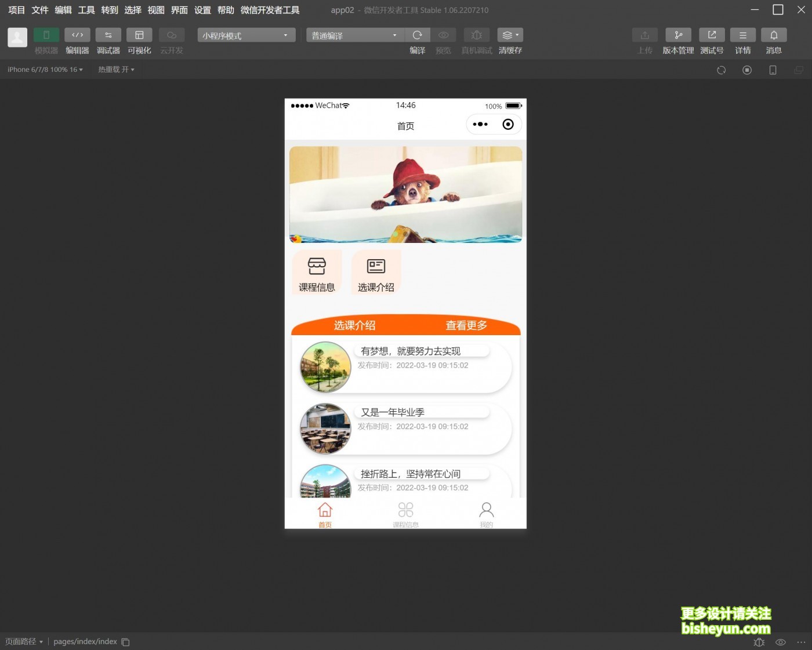Open the 文件 menu
This screenshot has width=812, height=650.
(40, 10)
